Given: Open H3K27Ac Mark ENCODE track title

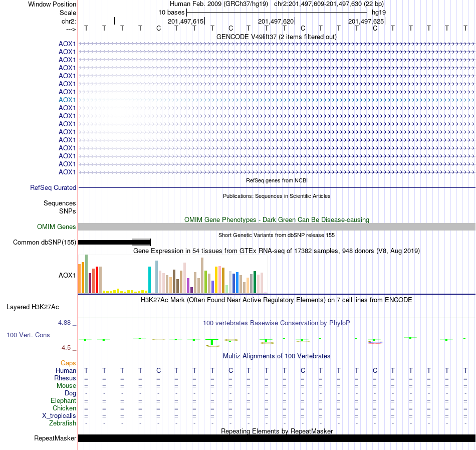Looking at the screenshot, I should click(276, 300).
